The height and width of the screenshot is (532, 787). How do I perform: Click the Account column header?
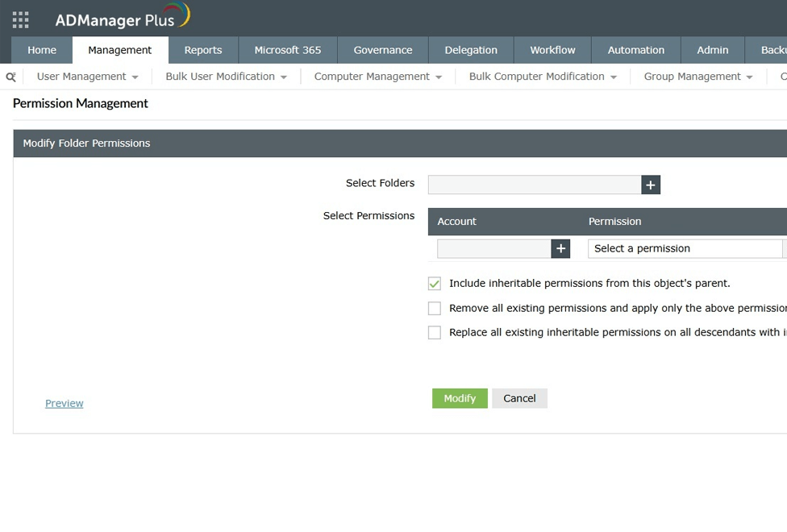tap(456, 222)
